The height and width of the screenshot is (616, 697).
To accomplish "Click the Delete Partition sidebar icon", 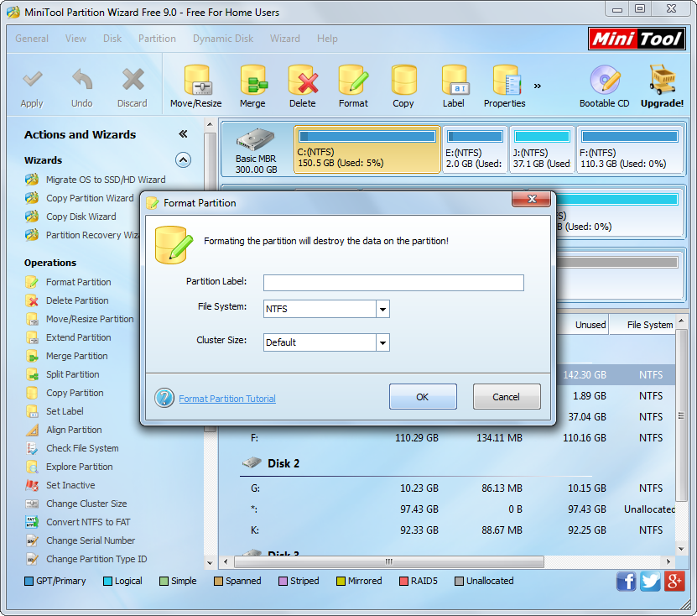I will 32,300.
